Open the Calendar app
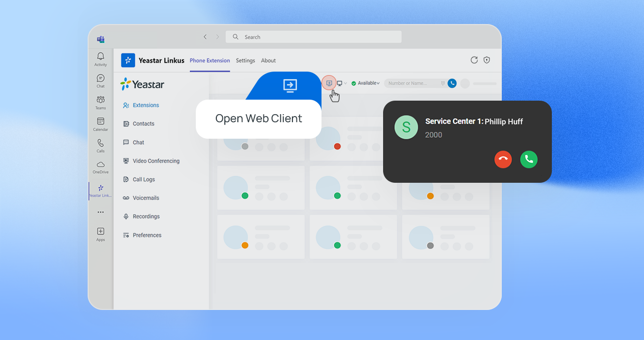Screen dimensions: 644x340 point(101,124)
